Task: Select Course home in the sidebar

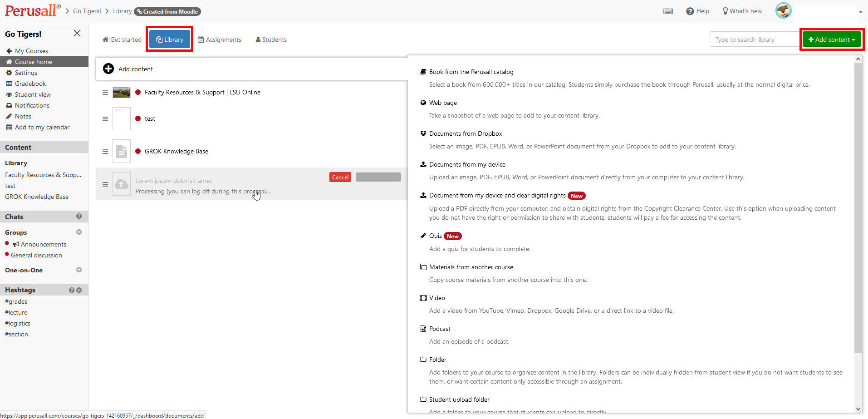Action: (44, 62)
